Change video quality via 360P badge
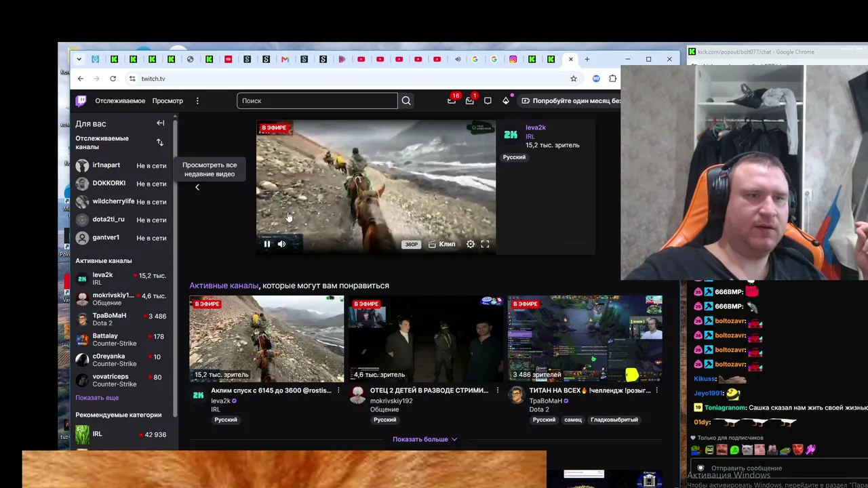 [x=412, y=245]
